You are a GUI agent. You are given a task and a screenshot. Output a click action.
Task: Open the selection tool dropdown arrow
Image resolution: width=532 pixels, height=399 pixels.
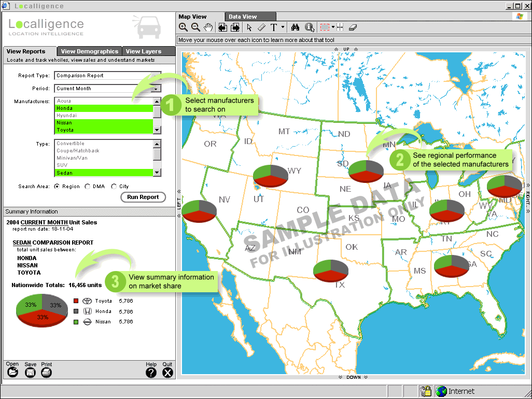point(333,27)
